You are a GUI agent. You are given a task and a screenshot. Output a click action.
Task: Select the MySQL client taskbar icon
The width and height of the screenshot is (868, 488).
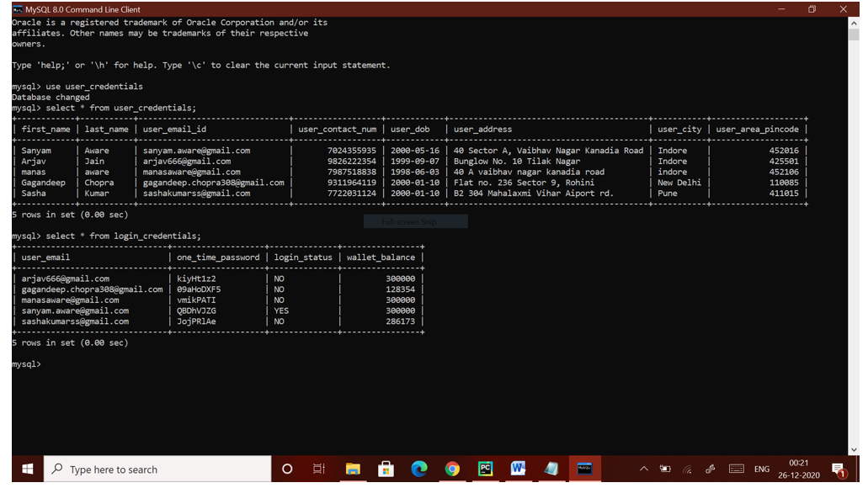[x=584, y=469]
